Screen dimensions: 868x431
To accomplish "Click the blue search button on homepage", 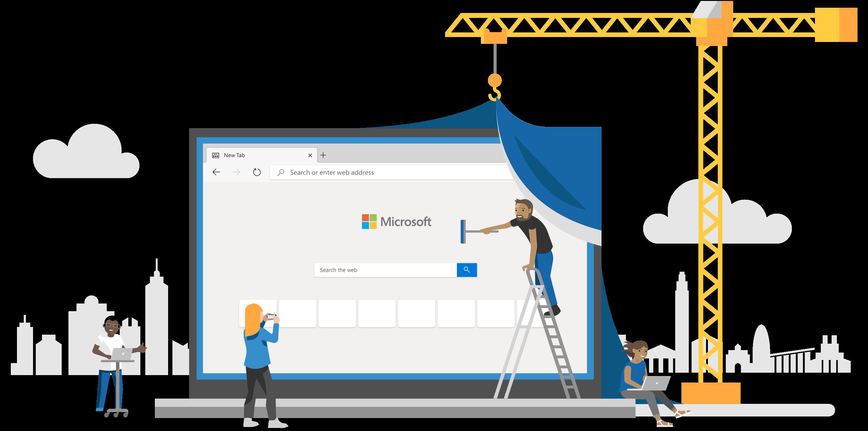I will pos(467,269).
